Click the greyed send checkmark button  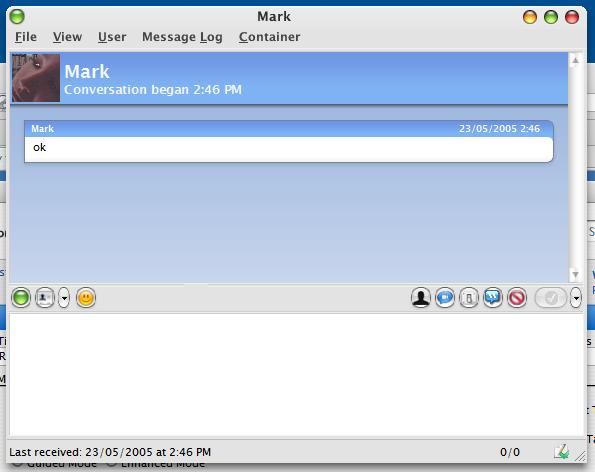pos(551,298)
